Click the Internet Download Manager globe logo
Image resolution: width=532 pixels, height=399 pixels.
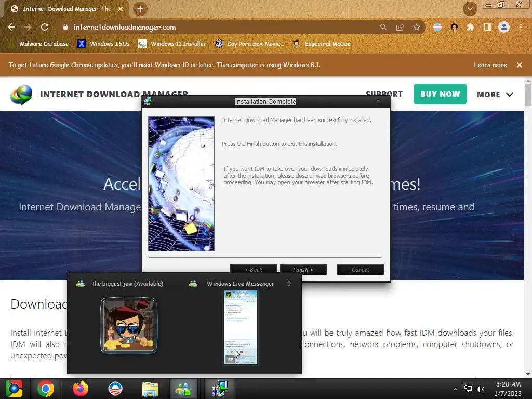21,95
